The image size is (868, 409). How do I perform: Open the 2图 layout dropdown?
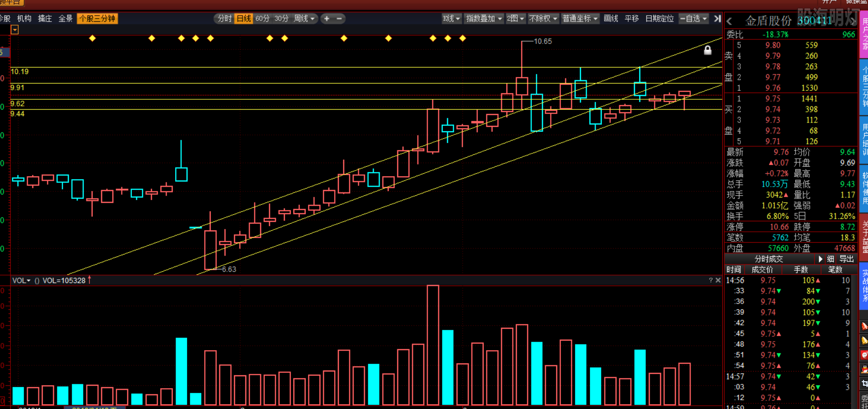pos(515,19)
